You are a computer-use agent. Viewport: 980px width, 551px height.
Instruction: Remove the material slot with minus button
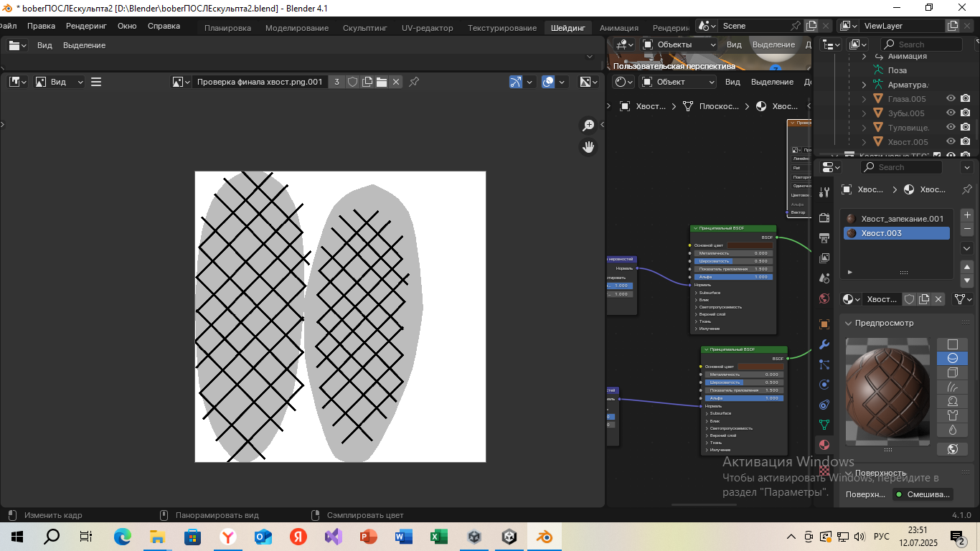tap(967, 230)
